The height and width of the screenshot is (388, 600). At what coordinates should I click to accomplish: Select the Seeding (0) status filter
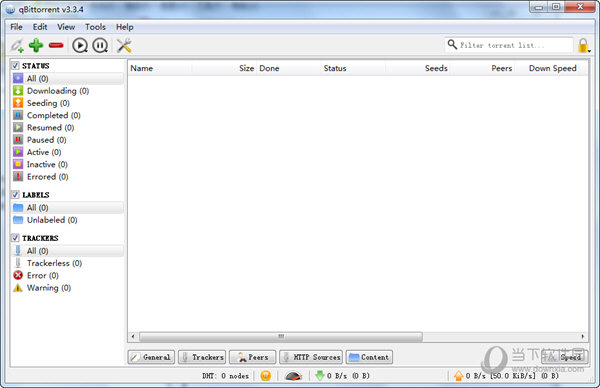(68, 103)
